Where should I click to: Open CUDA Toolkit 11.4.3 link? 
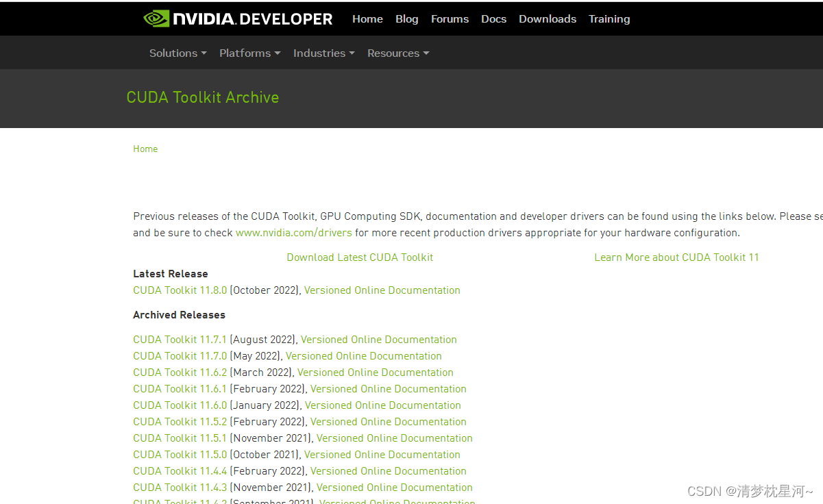coord(180,488)
